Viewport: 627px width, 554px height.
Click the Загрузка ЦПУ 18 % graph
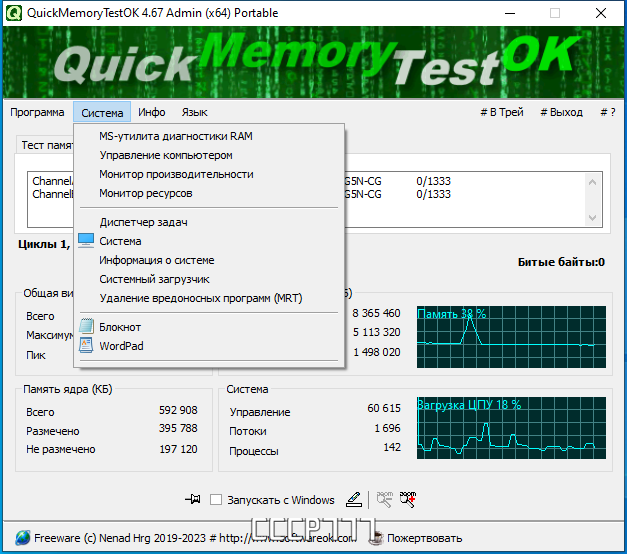[511, 428]
